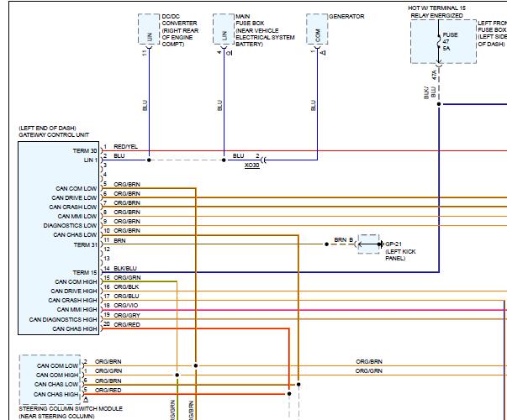Screen dimensions: 507x420
Task: Select gateway CAN CHAS HIGH pin label
Action: (75, 329)
